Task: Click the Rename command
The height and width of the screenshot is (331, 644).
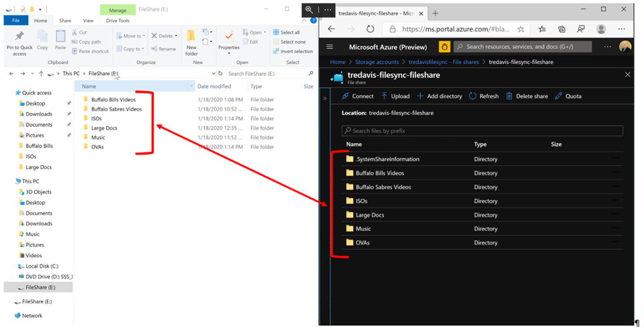Action: click(x=164, y=49)
